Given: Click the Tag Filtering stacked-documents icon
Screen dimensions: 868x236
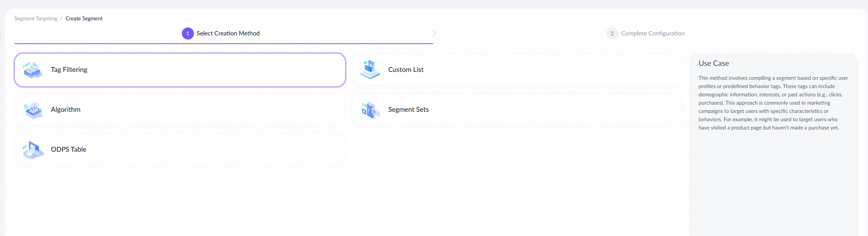Looking at the screenshot, I should point(33,70).
